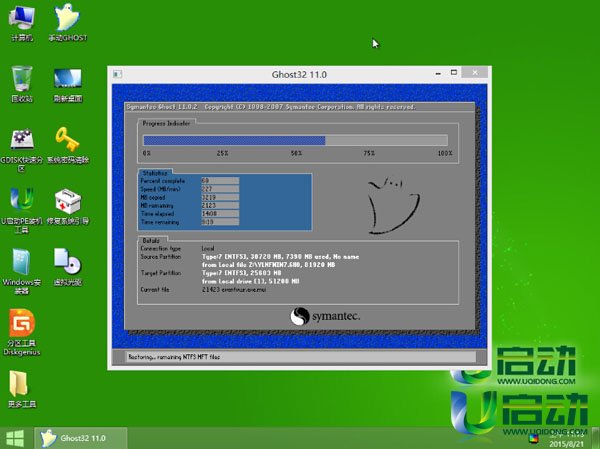Viewport: 600px width, 449px height.
Task: Launch the Windows installer desktop icon
Action: [21, 271]
